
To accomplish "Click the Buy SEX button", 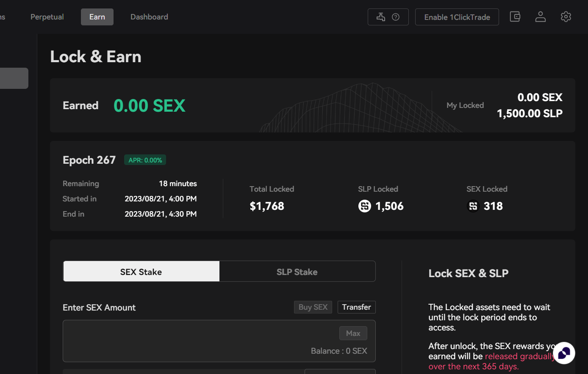I will tap(313, 307).
